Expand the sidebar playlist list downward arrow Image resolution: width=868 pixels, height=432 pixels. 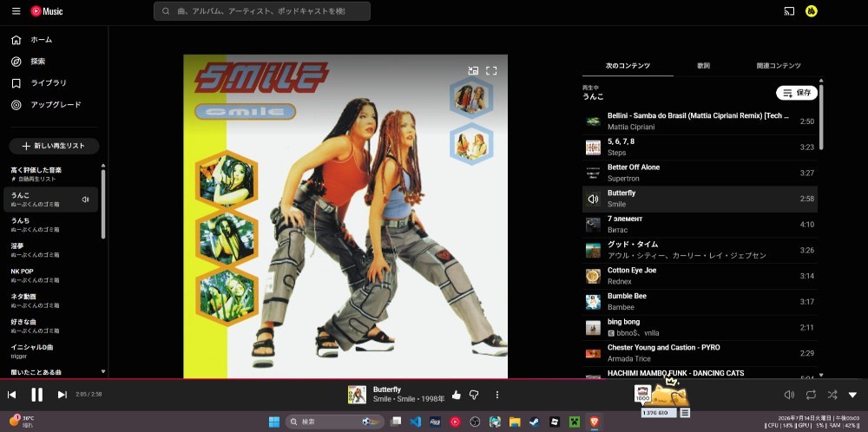[x=103, y=371]
